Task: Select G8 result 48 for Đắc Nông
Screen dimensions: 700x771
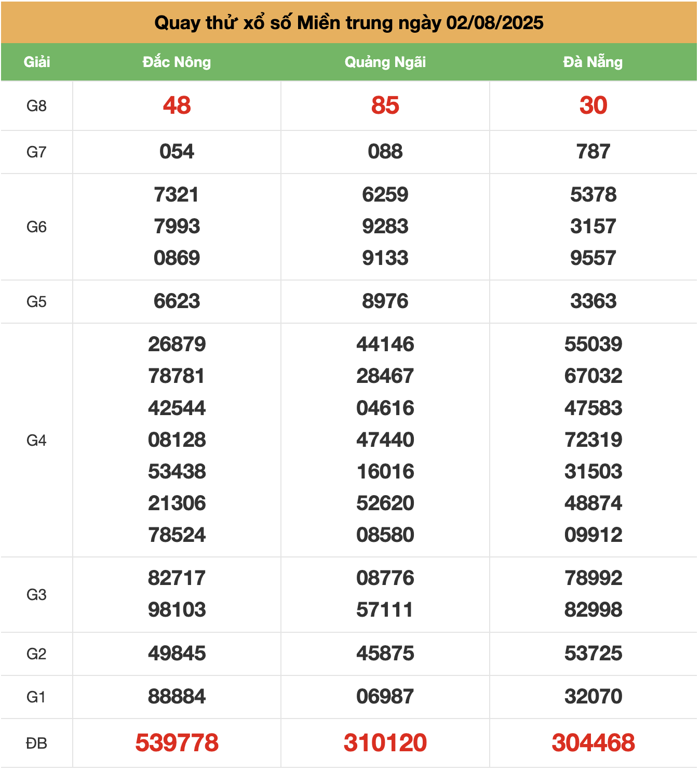Action: pos(177,105)
